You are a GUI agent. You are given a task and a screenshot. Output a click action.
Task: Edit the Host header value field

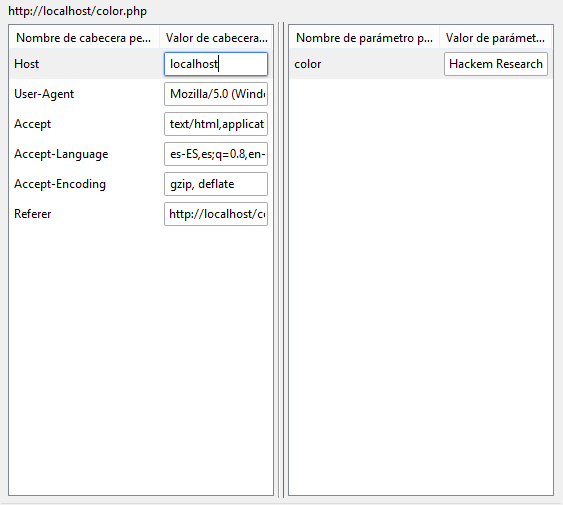click(216, 64)
